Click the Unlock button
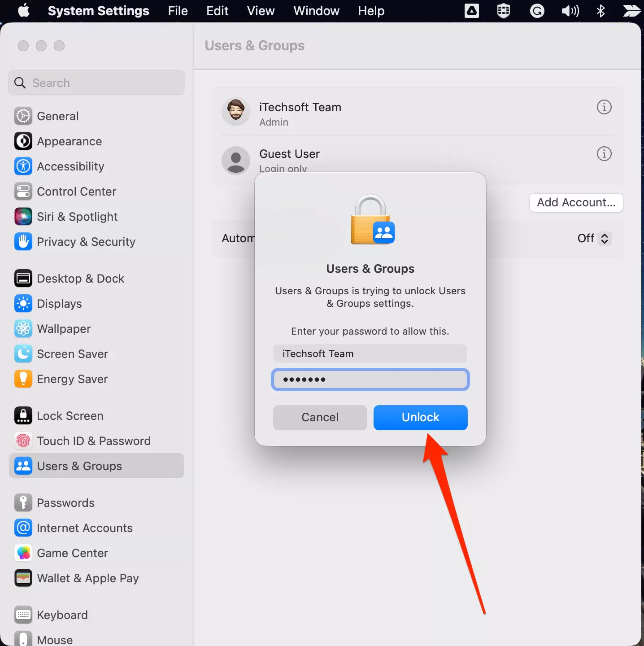 click(420, 417)
